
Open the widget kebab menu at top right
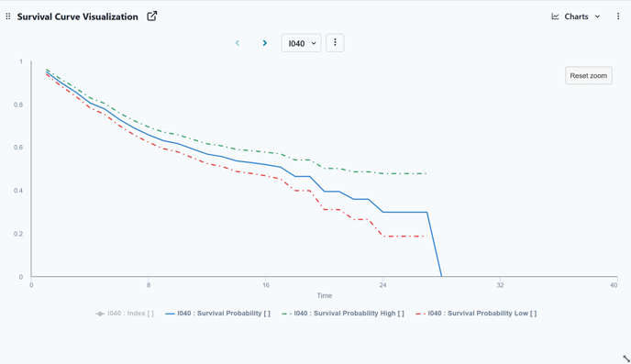(618, 17)
